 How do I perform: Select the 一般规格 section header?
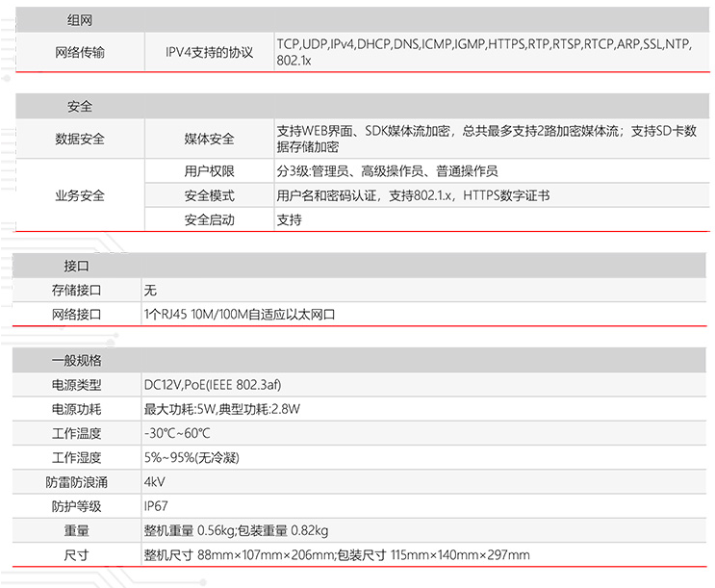(76, 361)
